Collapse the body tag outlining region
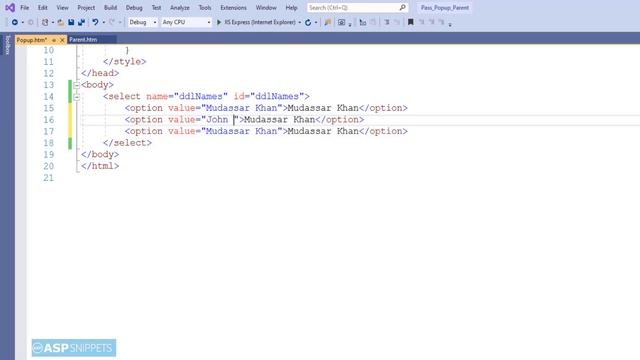The width and height of the screenshot is (640, 360). coord(76,85)
